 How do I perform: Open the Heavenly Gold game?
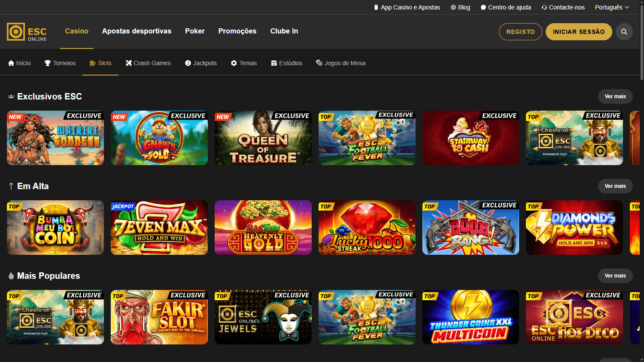coord(263,228)
